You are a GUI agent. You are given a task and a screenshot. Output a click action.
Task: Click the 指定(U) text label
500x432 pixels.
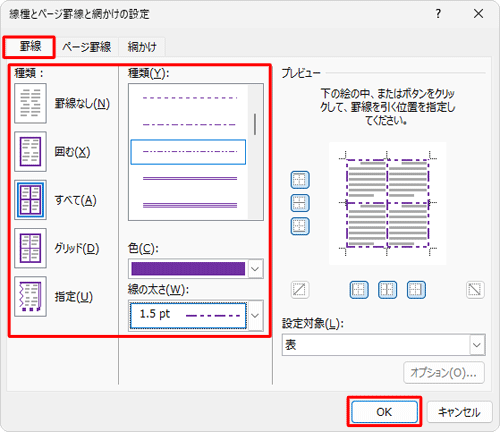[74, 296]
